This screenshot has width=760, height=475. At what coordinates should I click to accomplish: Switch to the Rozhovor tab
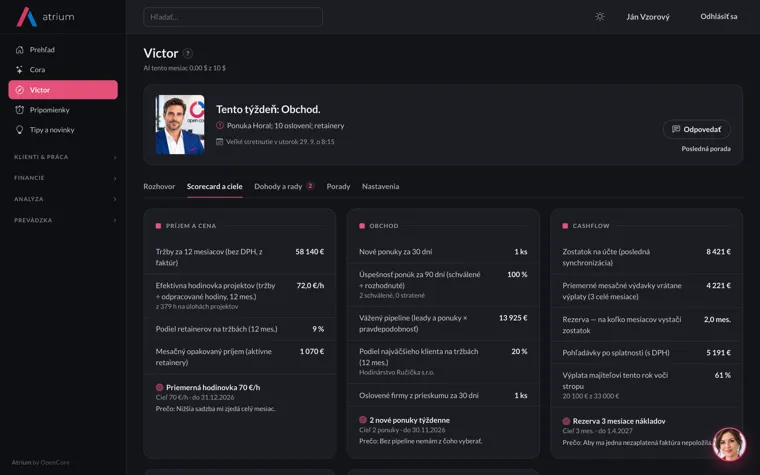pos(159,187)
